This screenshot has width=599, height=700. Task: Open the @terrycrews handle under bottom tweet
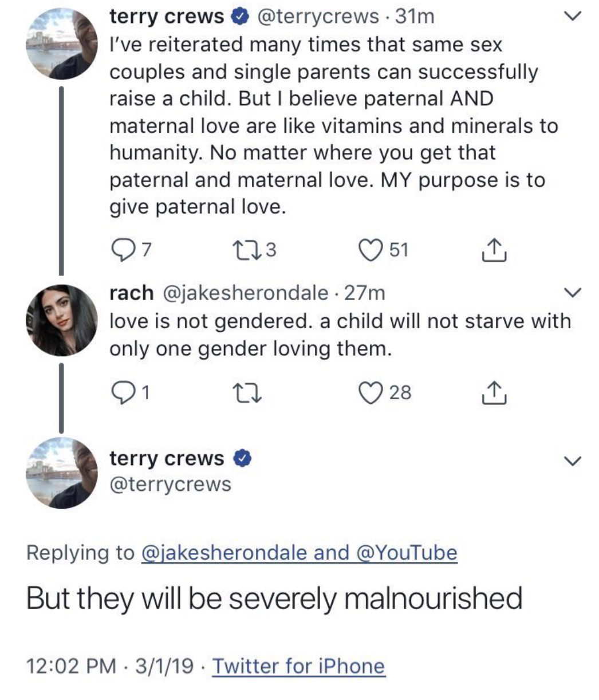pos(170,485)
